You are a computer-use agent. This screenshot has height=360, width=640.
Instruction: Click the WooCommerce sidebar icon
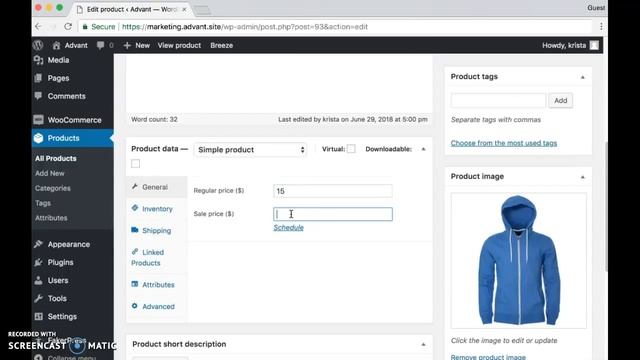38,120
